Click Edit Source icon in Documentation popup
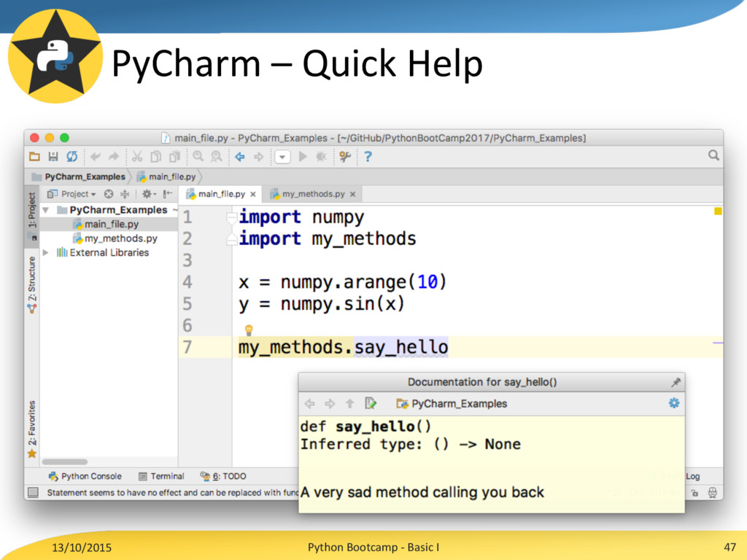The height and width of the screenshot is (560, 747). [x=370, y=403]
